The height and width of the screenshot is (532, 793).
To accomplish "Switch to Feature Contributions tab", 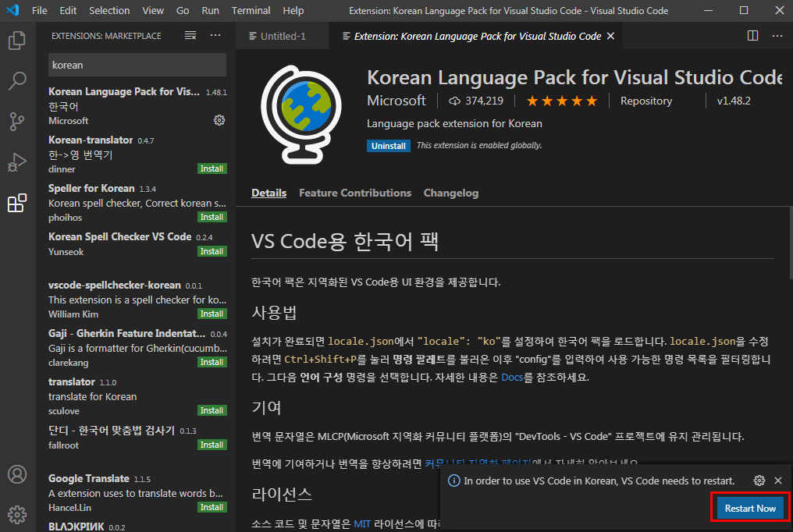I will (355, 193).
